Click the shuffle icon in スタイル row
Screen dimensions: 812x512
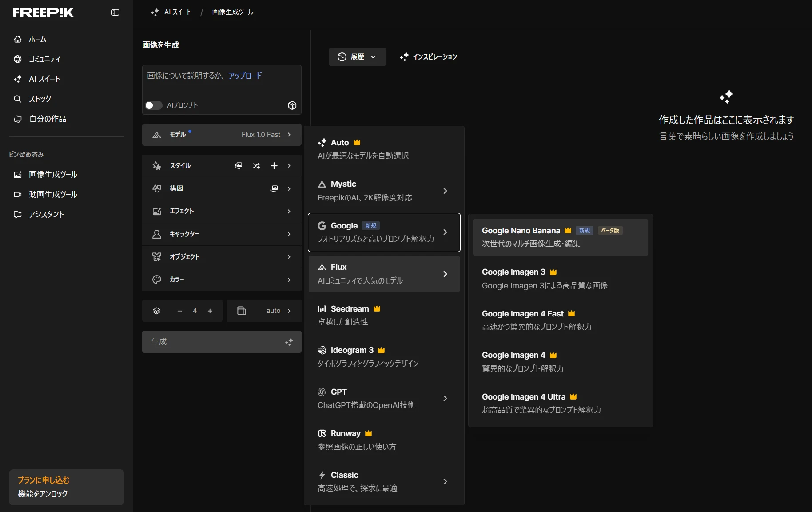pos(256,166)
